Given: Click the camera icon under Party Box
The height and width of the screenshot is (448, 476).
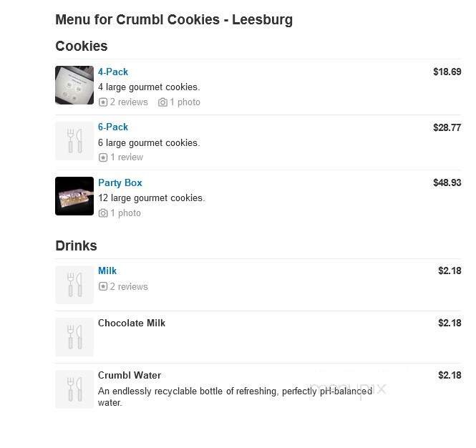Looking at the screenshot, I should coord(103,213).
